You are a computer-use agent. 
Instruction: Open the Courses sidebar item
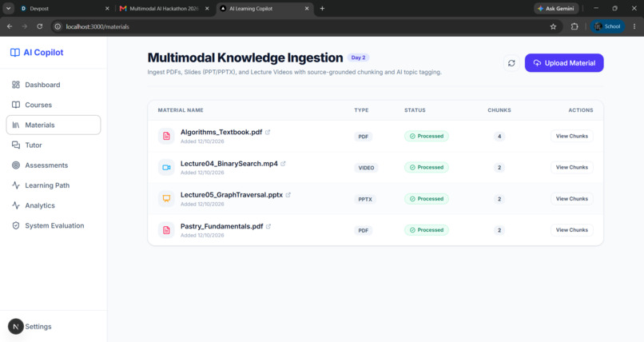click(54, 105)
